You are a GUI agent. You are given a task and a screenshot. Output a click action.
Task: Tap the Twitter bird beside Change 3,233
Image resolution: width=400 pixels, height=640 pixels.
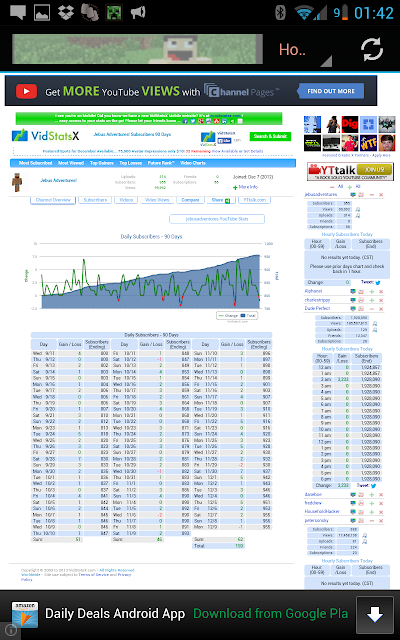373,486
